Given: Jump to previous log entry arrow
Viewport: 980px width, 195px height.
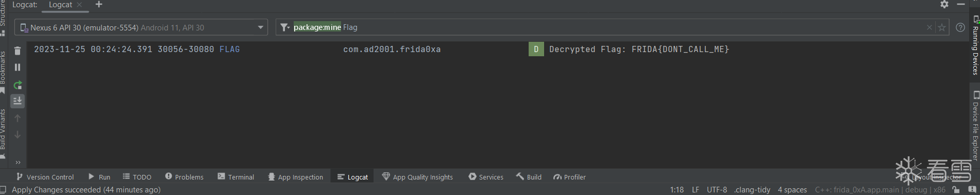Looking at the screenshot, I should 18,118.
